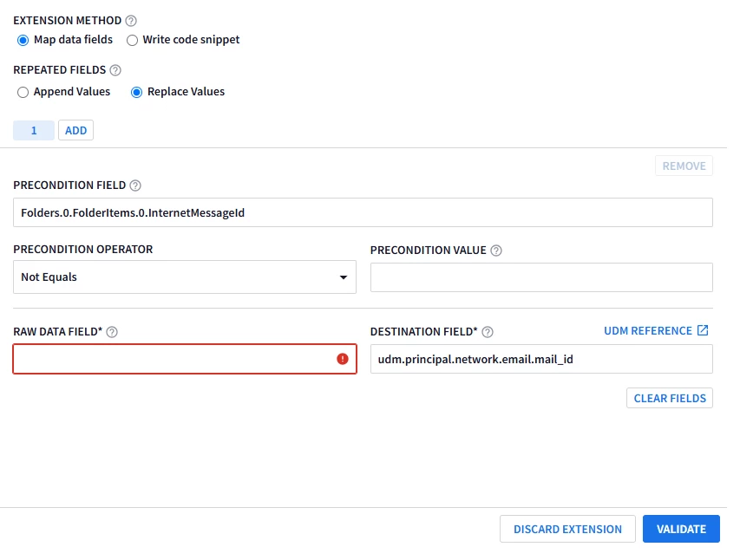Click the Extension Method help icon
The height and width of the screenshot is (560, 740).
coord(131,21)
